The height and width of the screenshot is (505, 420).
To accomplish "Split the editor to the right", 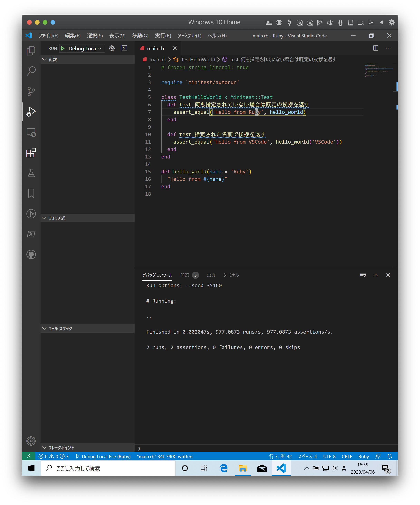I will tap(376, 48).
